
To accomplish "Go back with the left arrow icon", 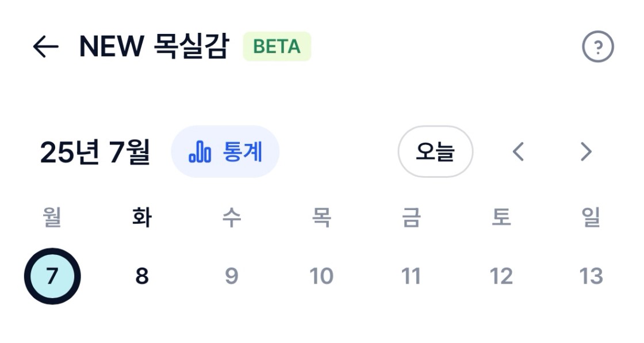I will point(45,47).
